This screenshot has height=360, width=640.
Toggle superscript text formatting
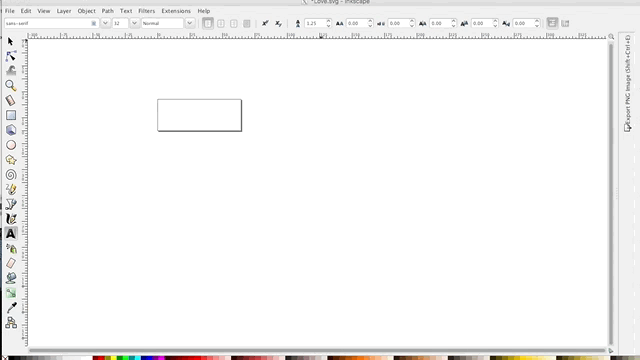pos(265,23)
